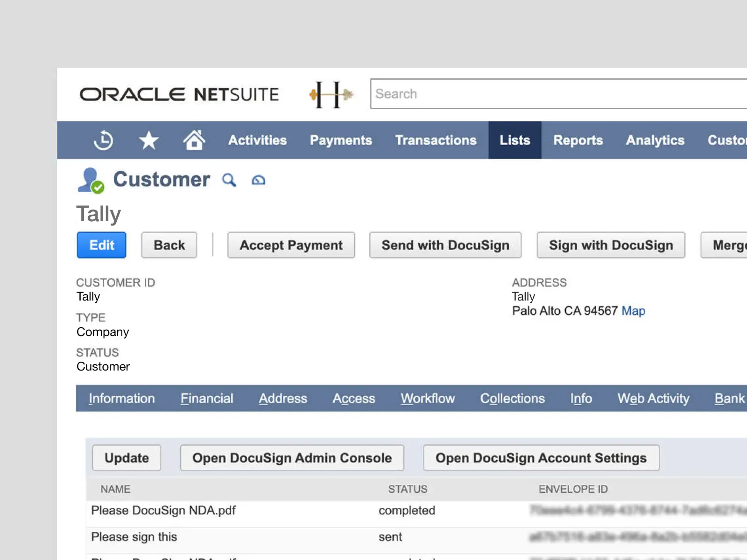The image size is (747, 560).
Task: Open the Lists menu
Action: click(x=515, y=140)
